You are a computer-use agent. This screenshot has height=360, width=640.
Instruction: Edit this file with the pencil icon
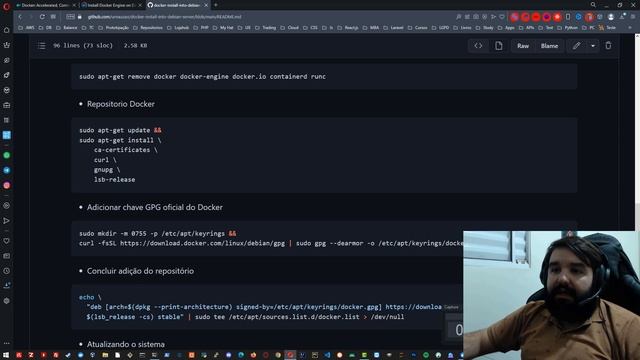click(x=576, y=46)
